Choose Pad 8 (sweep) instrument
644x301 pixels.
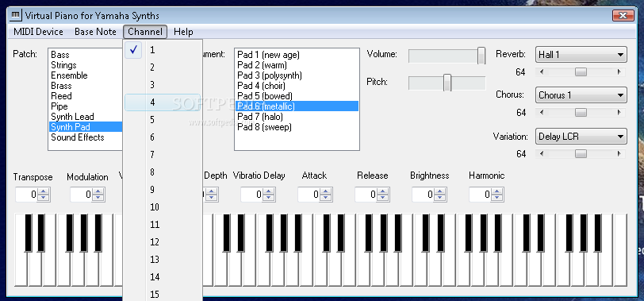297,126
